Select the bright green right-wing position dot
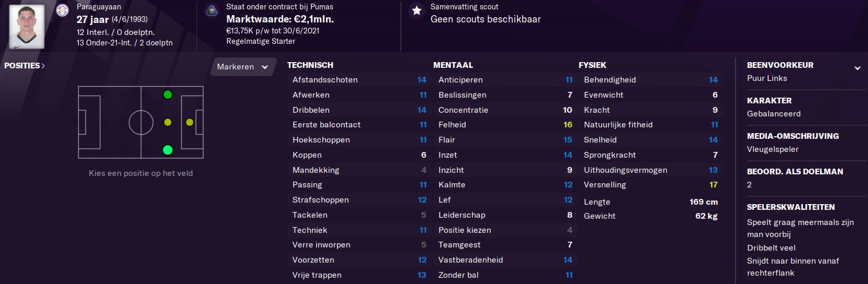Image resolution: width=868 pixels, height=284 pixels. coord(168,150)
